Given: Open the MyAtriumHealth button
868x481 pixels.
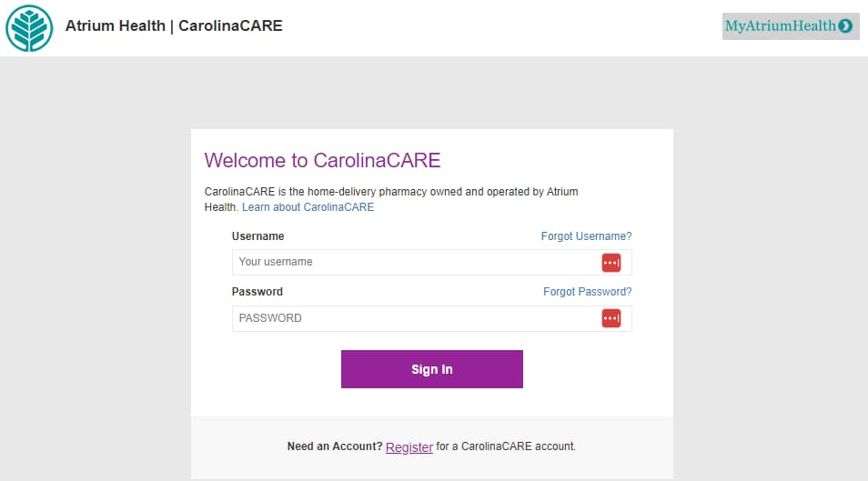Looking at the screenshot, I should [791, 26].
